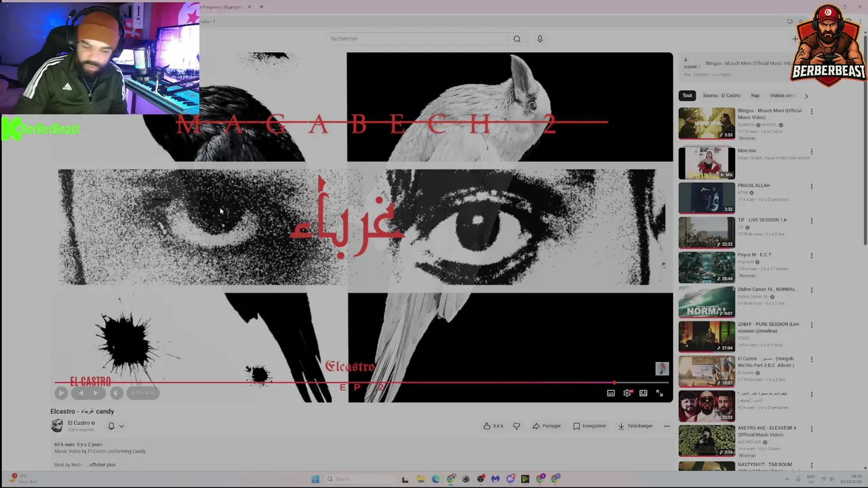This screenshot has height=488, width=868.
Task: Open Didine Canon 16 , NORMAL thumbnail
Action: point(707,302)
